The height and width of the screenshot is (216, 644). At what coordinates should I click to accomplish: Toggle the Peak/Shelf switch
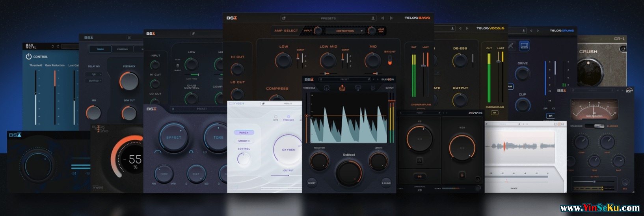pyautogui.click(x=177, y=65)
